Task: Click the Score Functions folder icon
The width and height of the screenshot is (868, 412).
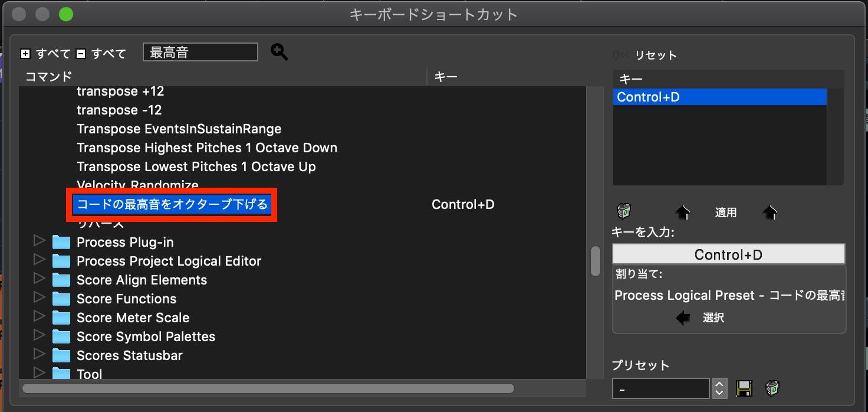Action: click(61, 299)
